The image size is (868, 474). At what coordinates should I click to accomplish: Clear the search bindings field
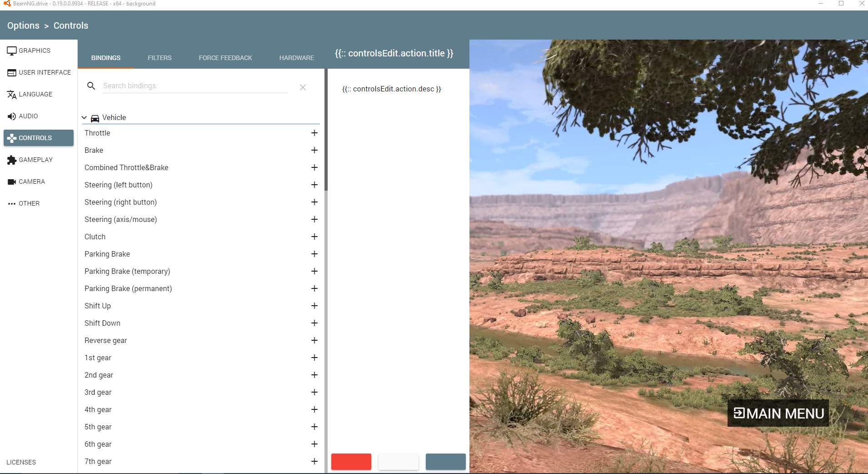[303, 87]
